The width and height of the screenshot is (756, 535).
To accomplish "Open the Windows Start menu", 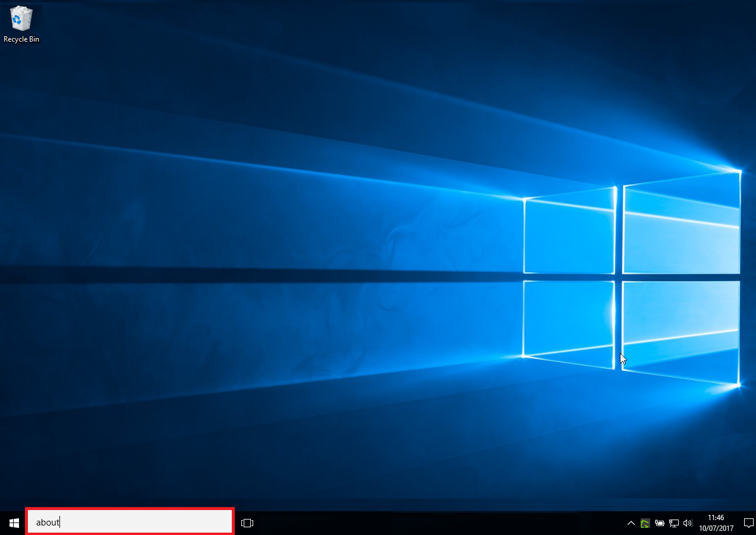I will point(13,523).
